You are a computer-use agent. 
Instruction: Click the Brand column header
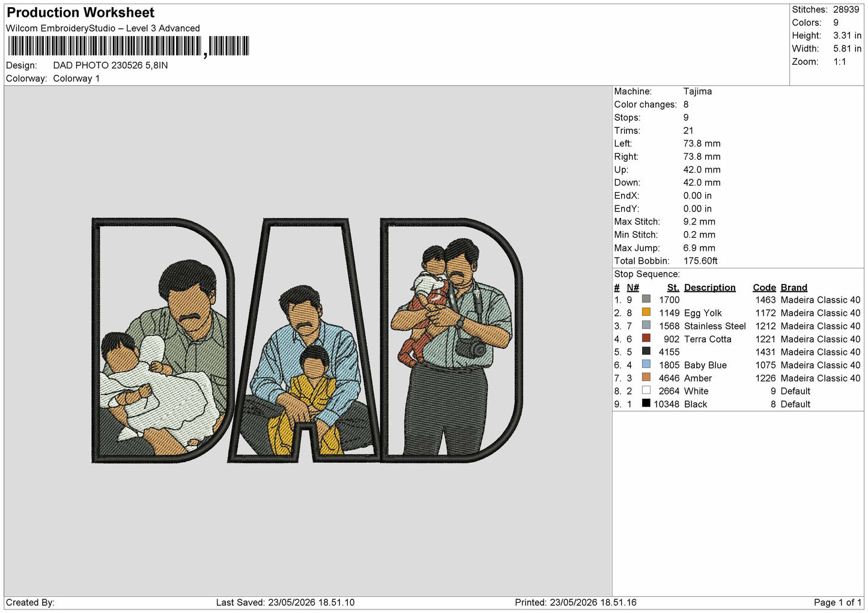point(794,288)
